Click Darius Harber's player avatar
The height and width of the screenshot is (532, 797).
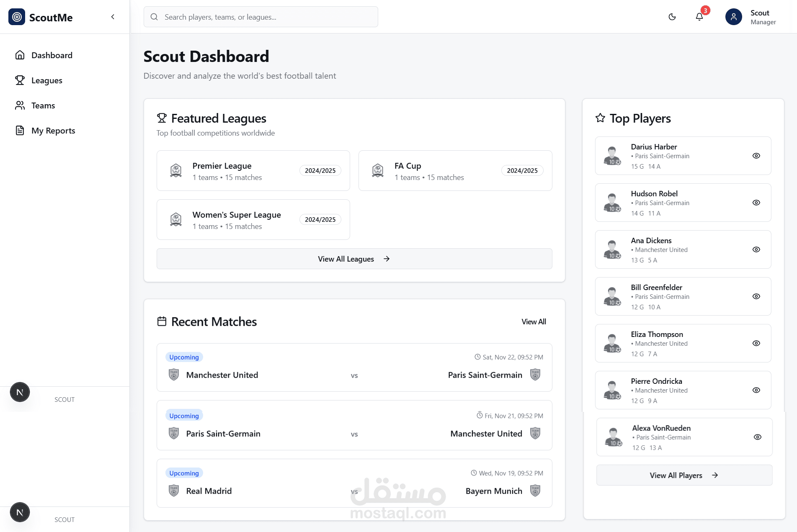click(612, 156)
